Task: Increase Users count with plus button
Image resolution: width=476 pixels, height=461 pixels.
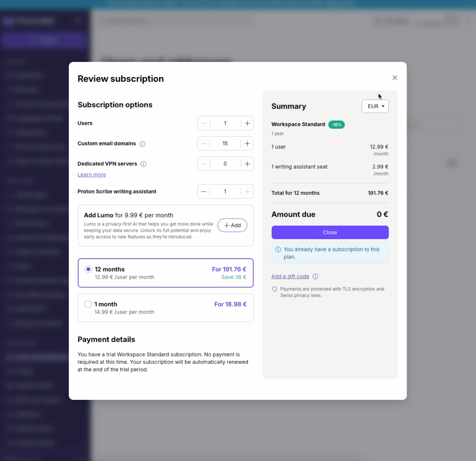Action: pyautogui.click(x=247, y=123)
